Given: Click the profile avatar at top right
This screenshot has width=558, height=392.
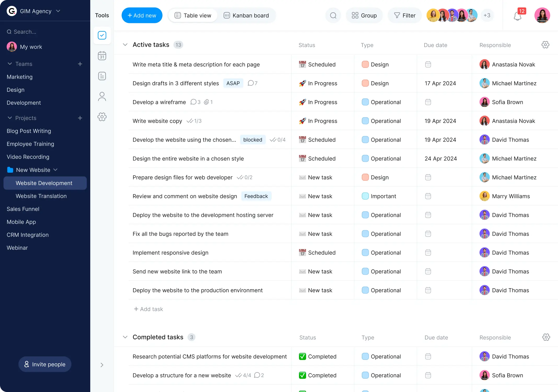Looking at the screenshot, I should click(542, 15).
